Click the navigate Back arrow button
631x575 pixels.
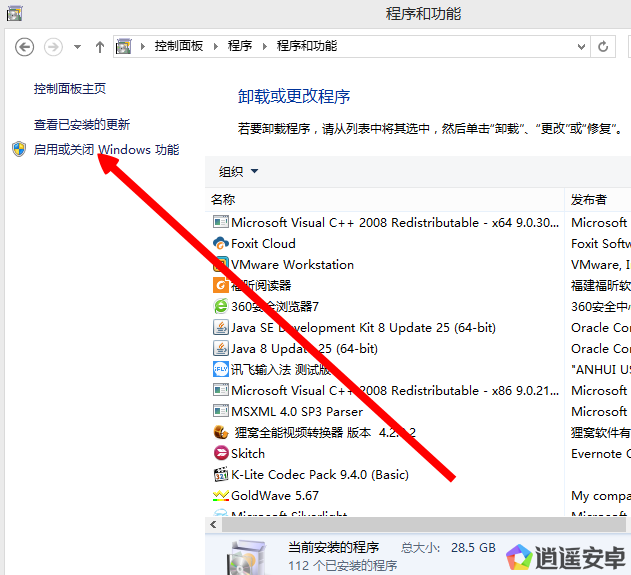(x=25, y=46)
